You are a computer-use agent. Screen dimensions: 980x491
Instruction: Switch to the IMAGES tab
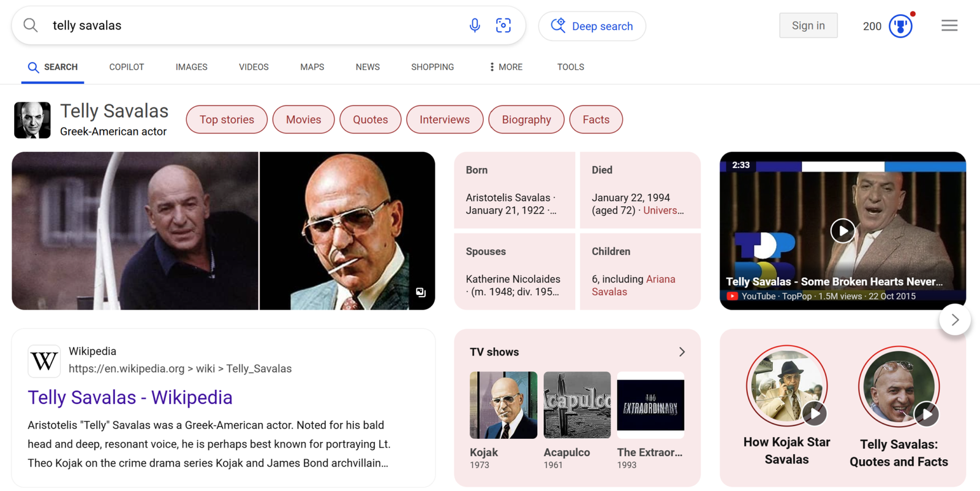[191, 67]
